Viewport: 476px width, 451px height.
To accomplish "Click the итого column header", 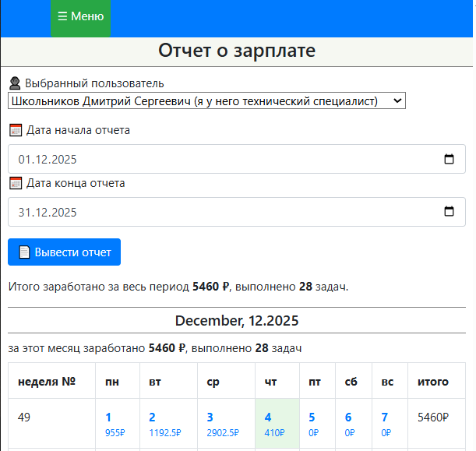I will pos(433,382).
